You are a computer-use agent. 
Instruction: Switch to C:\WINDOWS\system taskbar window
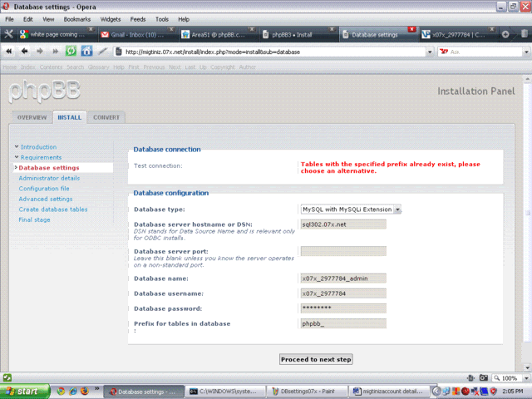225,392
